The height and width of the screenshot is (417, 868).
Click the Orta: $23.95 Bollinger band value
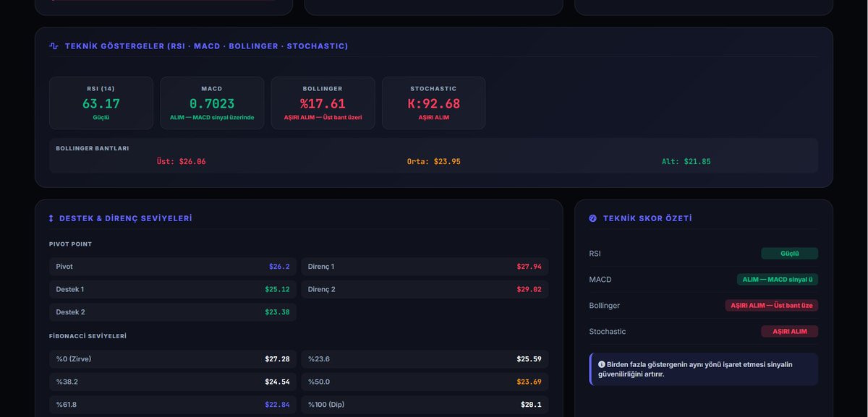(x=434, y=162)
